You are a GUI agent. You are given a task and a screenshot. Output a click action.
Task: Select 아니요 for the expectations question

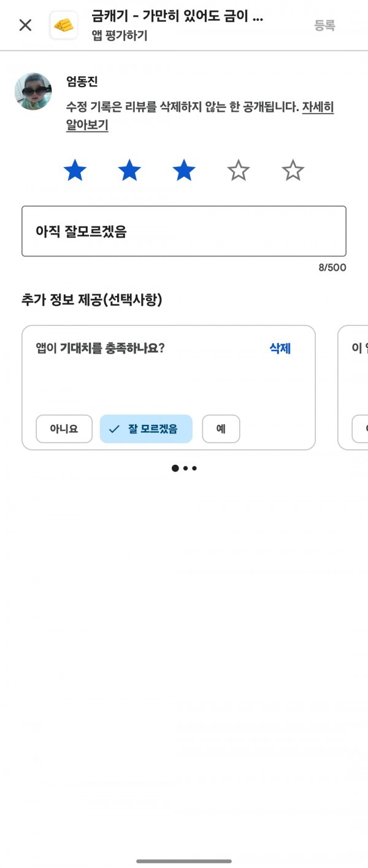(64, 429)
